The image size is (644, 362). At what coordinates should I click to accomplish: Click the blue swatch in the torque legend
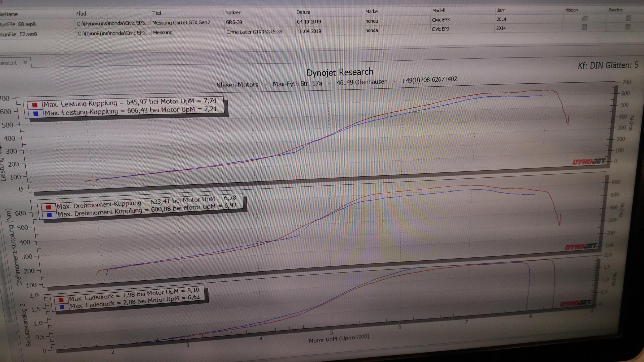click(49, 215)
